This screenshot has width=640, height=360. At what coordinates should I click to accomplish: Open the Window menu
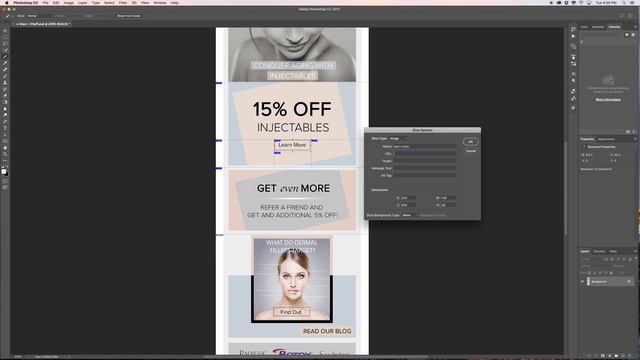pyautogui.click(x=160, y=3)
